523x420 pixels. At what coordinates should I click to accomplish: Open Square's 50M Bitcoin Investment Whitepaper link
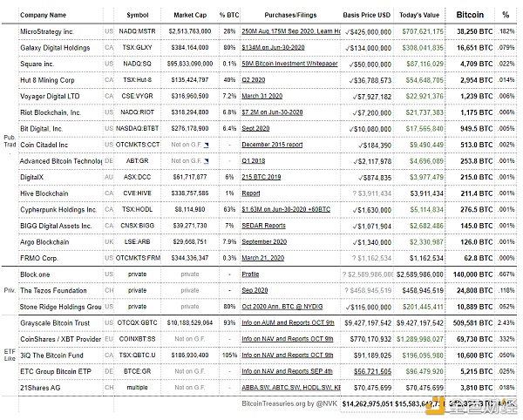point(289,64)
